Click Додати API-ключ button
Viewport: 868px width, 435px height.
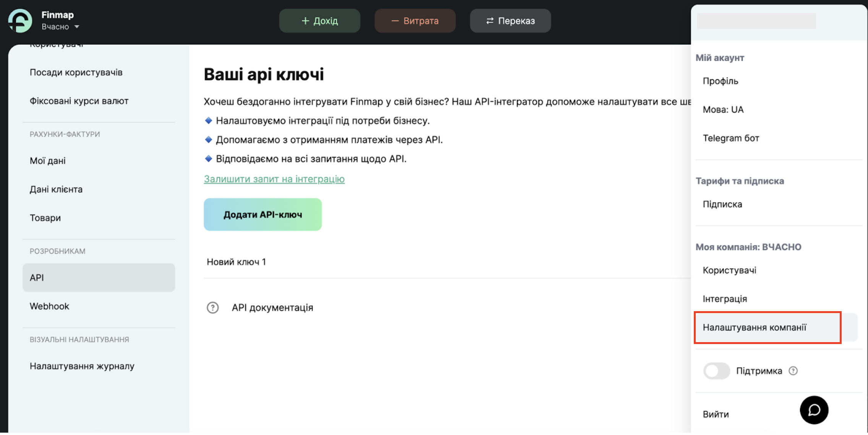point(262,214)
